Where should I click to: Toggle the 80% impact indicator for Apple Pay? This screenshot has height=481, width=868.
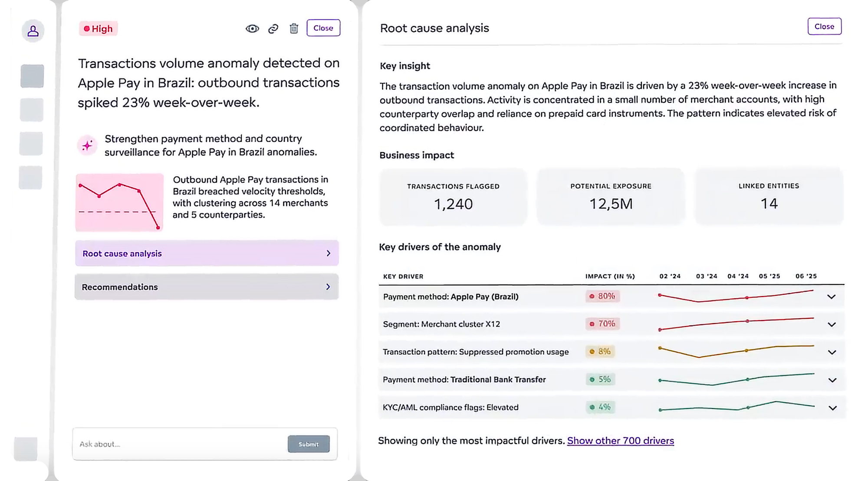coord(602,297)
